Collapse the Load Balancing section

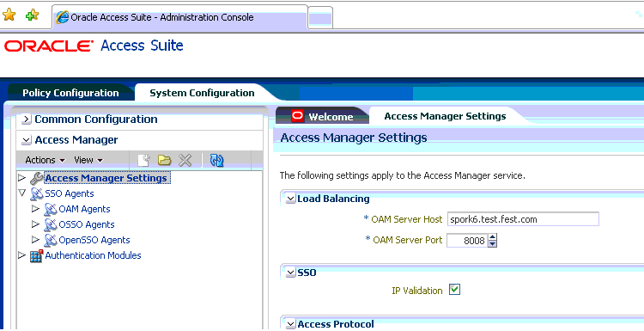[291, 199]
